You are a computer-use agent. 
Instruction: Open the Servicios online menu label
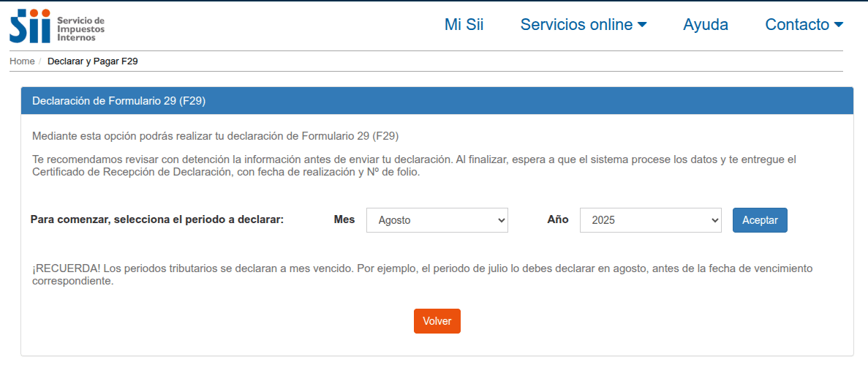point(576,25)
